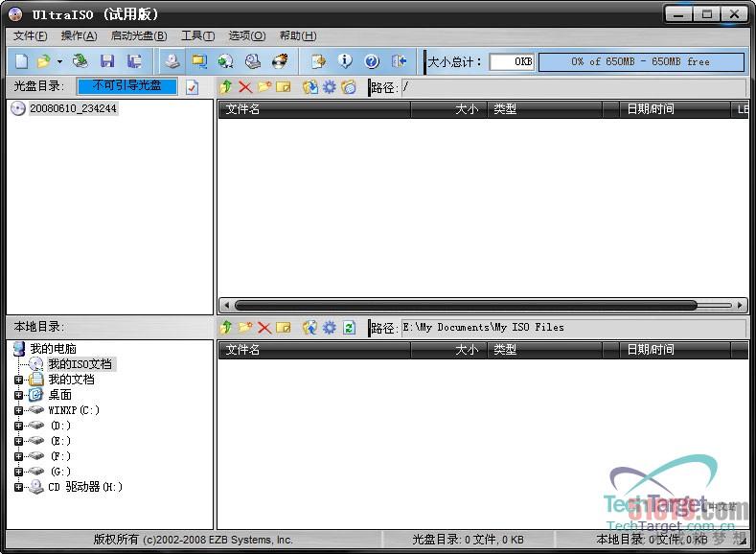Image resolution: width=756 pixels, height=554 pixels.
Task: Create new folder in disc pane toolbar
Action: pos(264,87)
